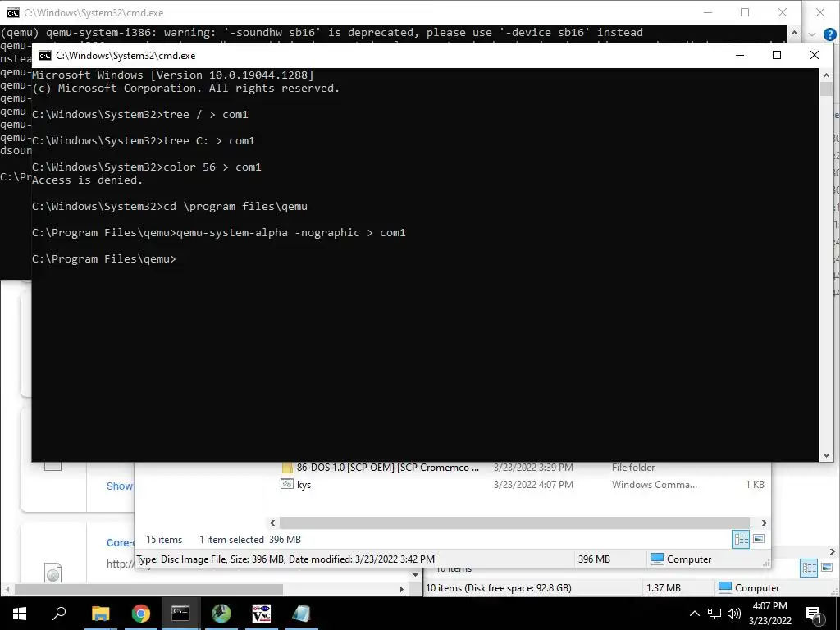The height and width of the screenshot is (630, 840).
Task: Close the front cmd.exe window
Action: click(815, 55)
